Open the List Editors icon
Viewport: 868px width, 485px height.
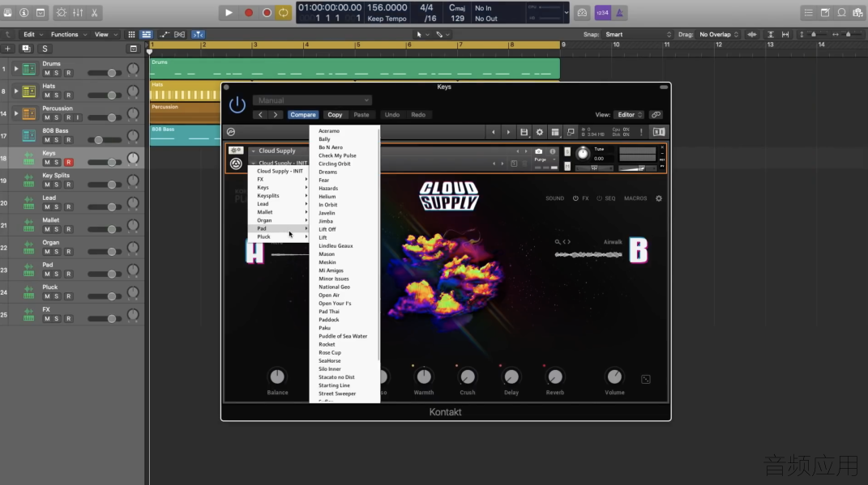point(808,13)
